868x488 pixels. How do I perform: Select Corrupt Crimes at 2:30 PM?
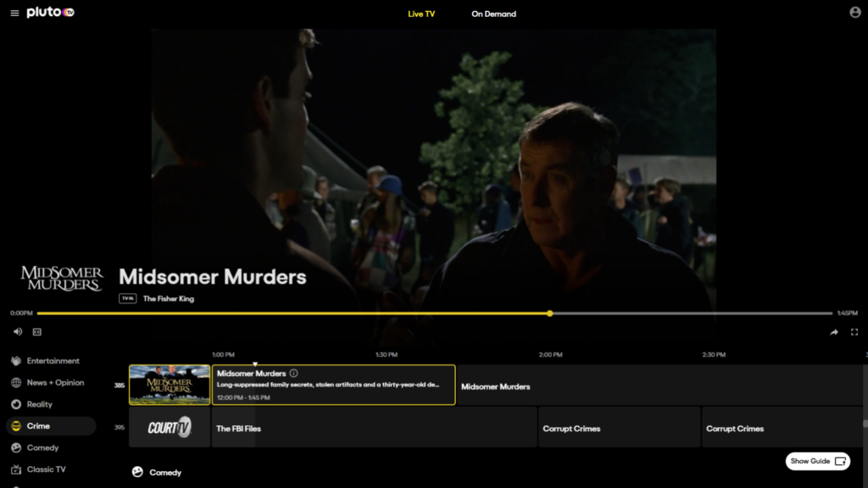(x=782, y=427)
